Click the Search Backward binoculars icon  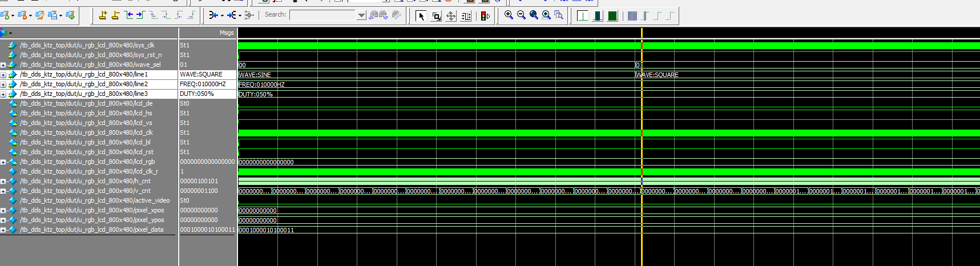tap(374, 15)
